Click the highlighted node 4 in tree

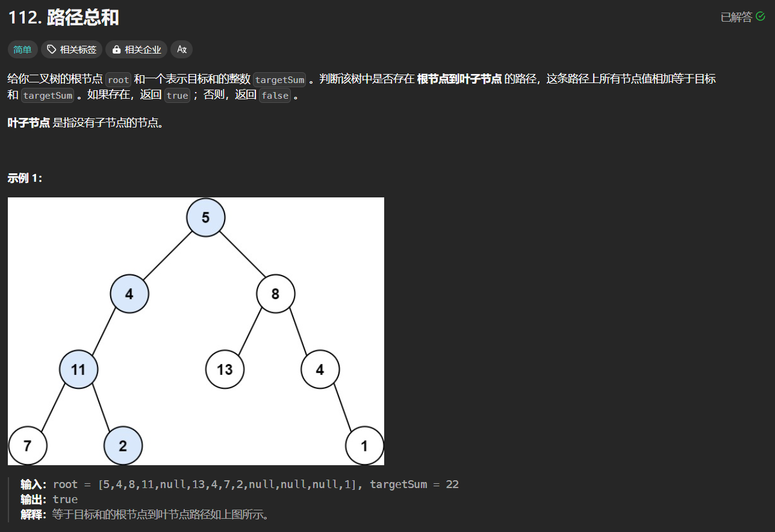pos(129,294)
